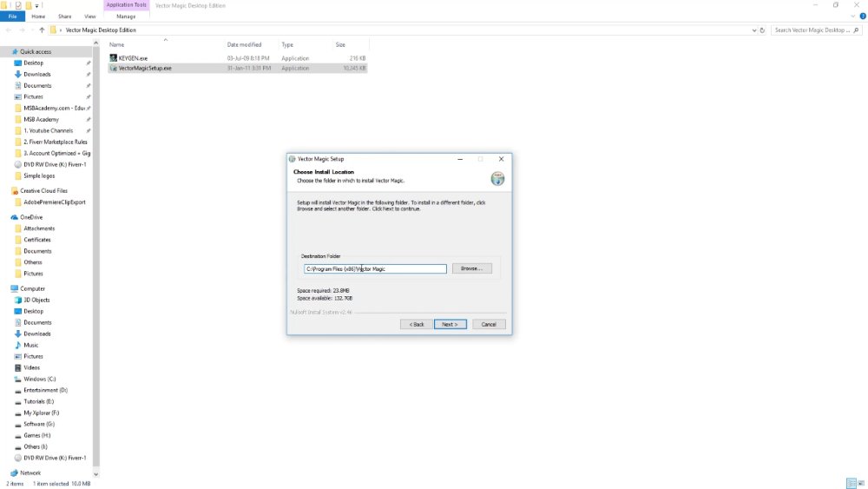Select Application Tools contextual tab
Viewport: 868px width, 489px height.
click(x=126, y=5)
